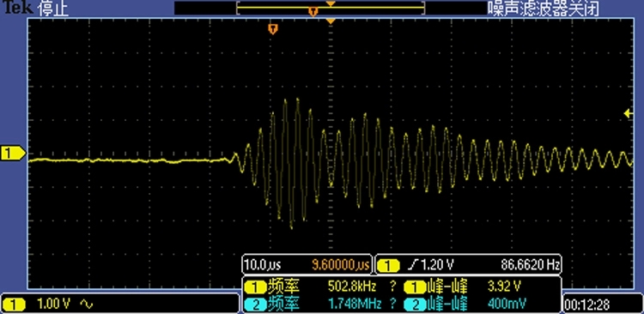This screenshot has height=314, width=644.
Task: Click the channel 2 frequency measurement badge
Action: 255,304
